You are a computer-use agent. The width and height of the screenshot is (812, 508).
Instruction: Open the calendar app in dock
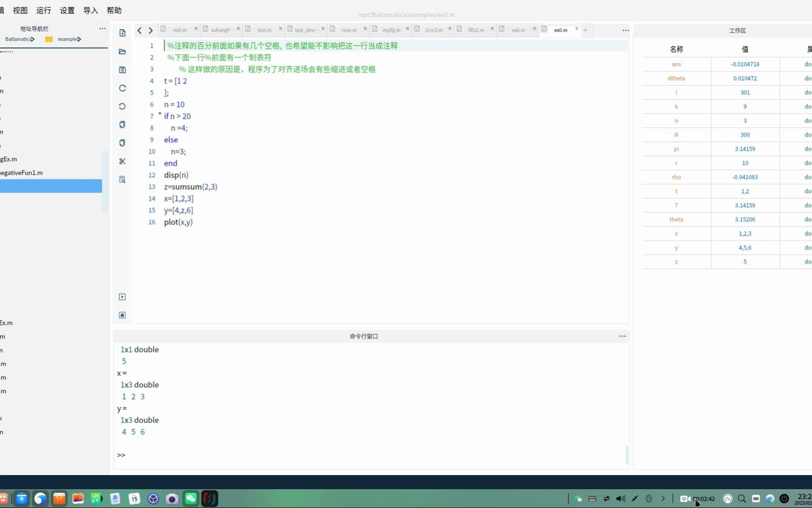(x=134, y=499)
